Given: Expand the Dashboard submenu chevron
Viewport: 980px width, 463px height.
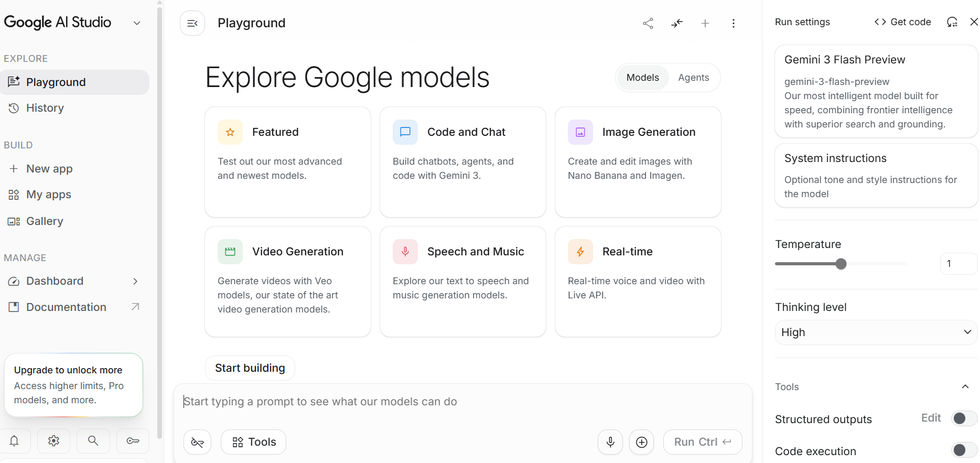Looking at the screenshot, I should click(135, 281).
